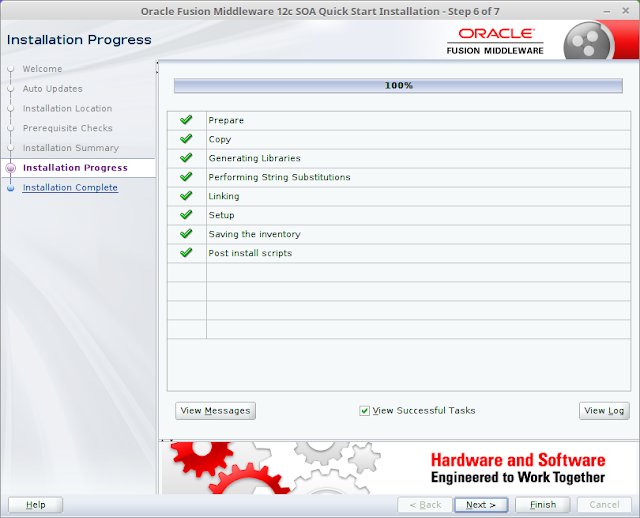Click the green checkmark beside Setup

point(186,215)
